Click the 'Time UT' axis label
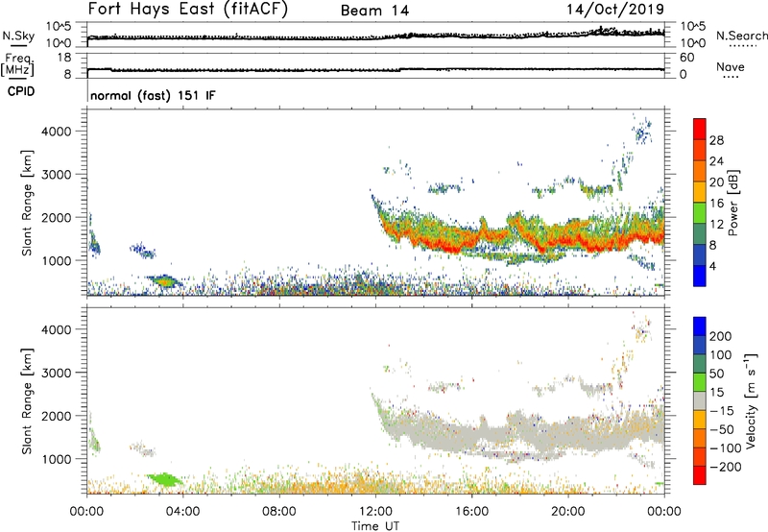This screenshot has height=532, width=768. [375, 526]
